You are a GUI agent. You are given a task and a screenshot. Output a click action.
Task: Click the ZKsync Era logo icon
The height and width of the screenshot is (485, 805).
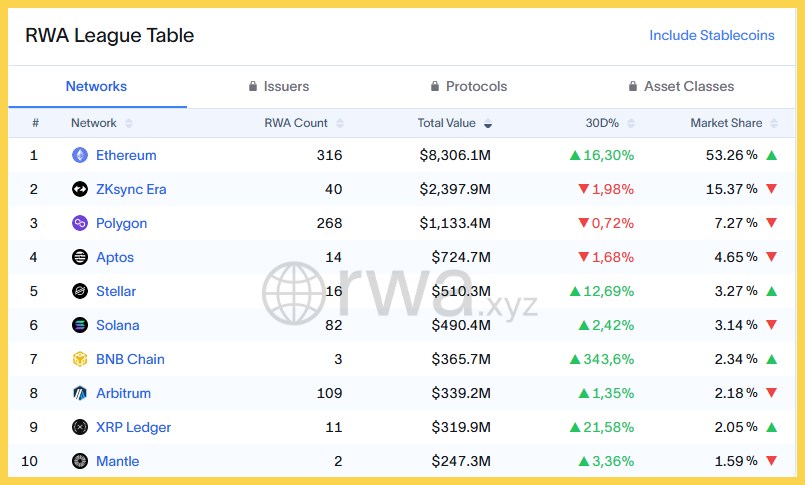click(x=80, y=189)
